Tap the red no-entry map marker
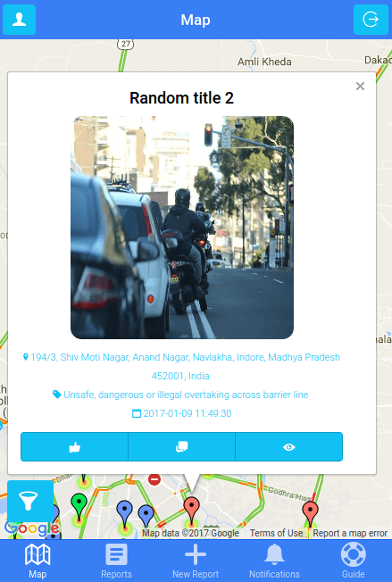The image size is (392, 582). 154,479
